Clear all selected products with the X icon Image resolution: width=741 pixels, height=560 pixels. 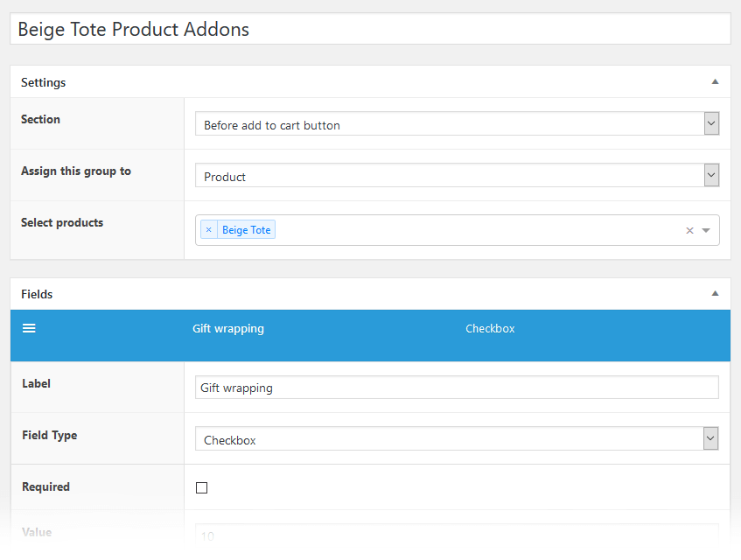point(689,231)
